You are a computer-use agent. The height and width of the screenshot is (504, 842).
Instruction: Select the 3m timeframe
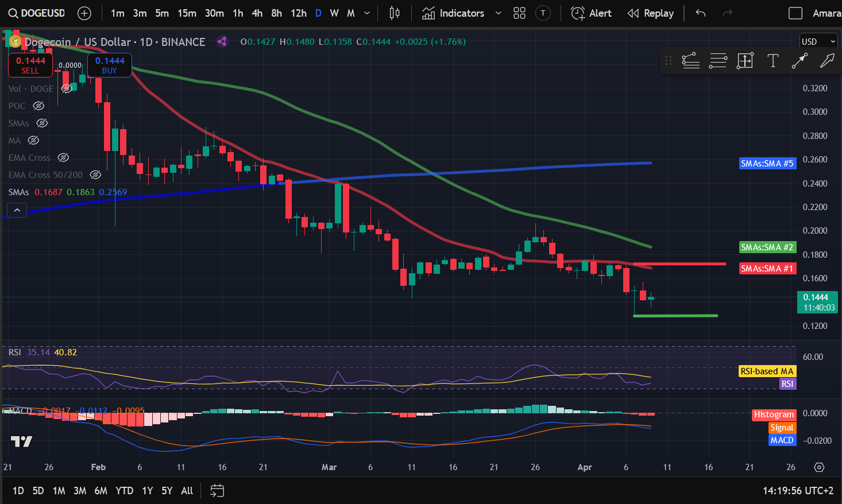(140, 13)
